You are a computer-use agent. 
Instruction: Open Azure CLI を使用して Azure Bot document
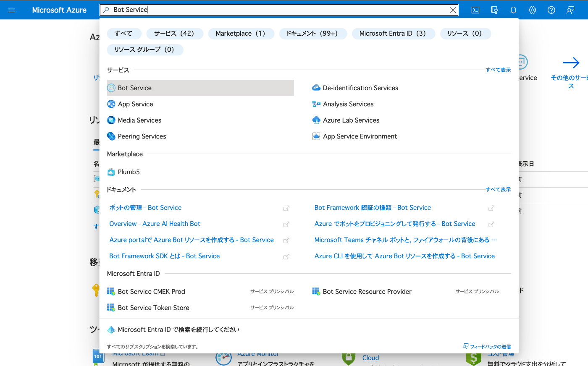(x=404, y=256)
